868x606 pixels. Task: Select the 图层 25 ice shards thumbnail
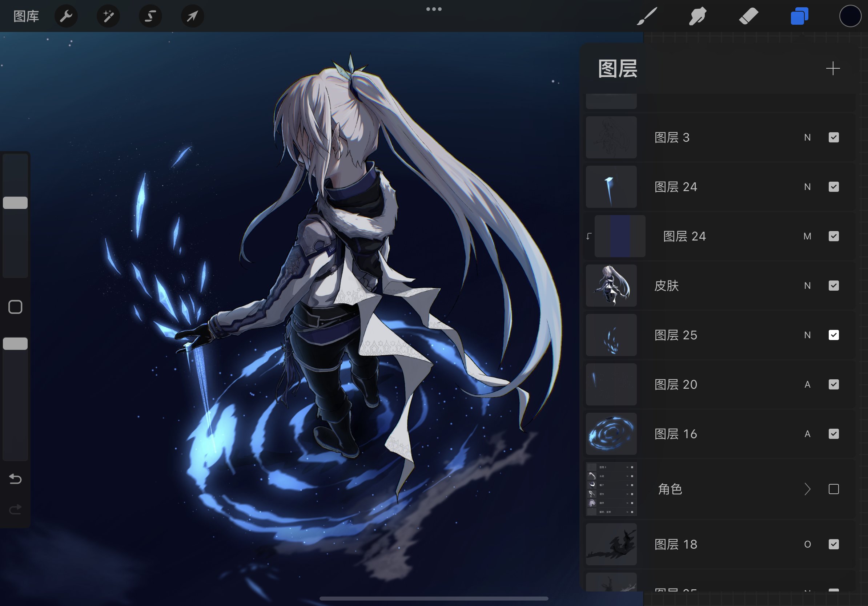click(x=611, y=335)
